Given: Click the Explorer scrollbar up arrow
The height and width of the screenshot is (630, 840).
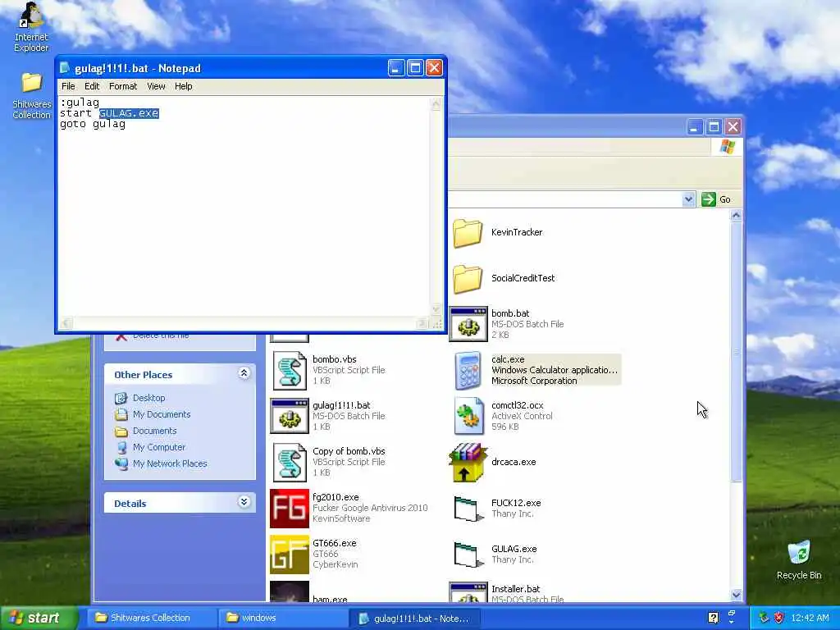Looking at the screenshot, I should click(x=736, y=216).
